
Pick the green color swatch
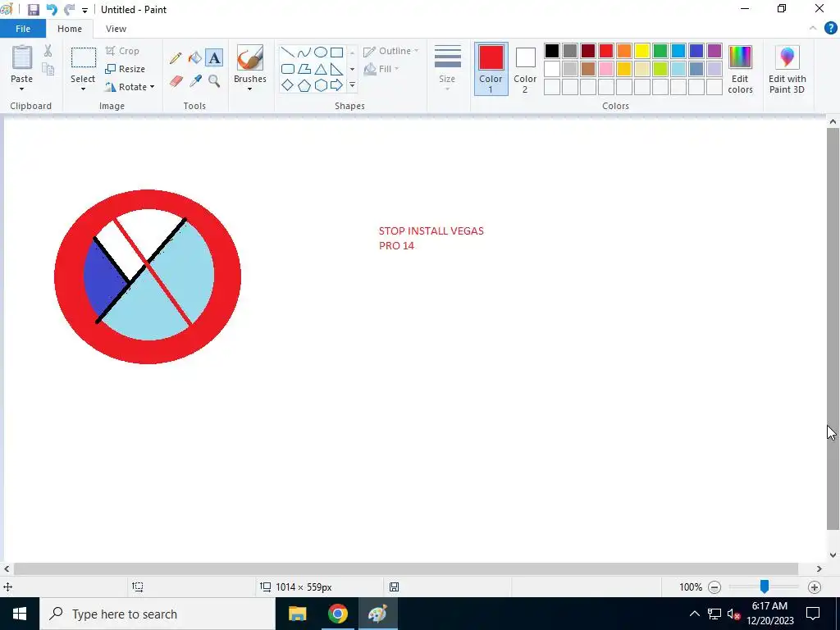click(660, 51)
